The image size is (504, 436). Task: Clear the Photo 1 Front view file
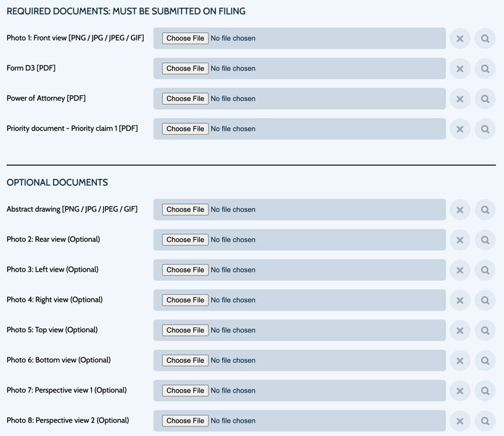coord(460,38)
